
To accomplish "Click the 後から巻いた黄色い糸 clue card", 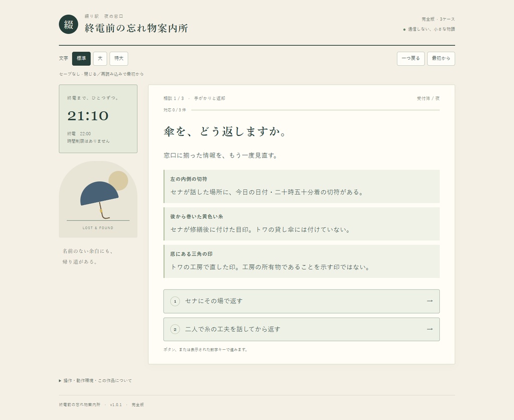I will (302, 224).
